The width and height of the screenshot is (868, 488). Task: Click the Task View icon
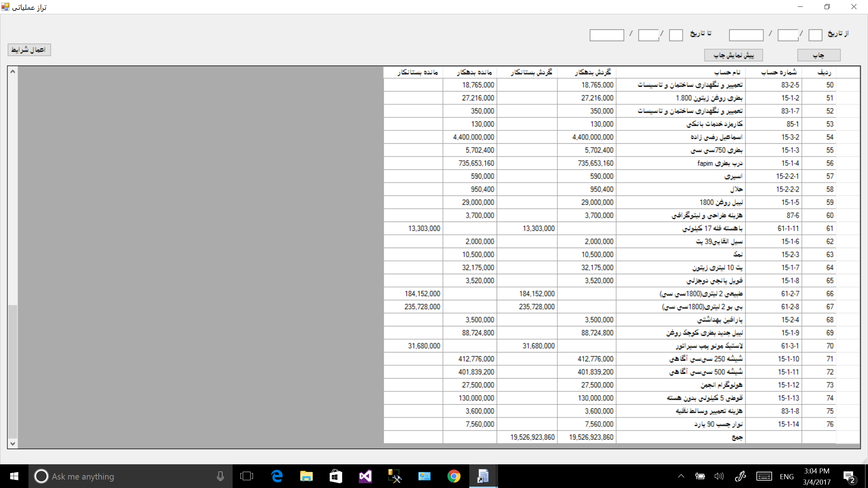tap(246, 476)
